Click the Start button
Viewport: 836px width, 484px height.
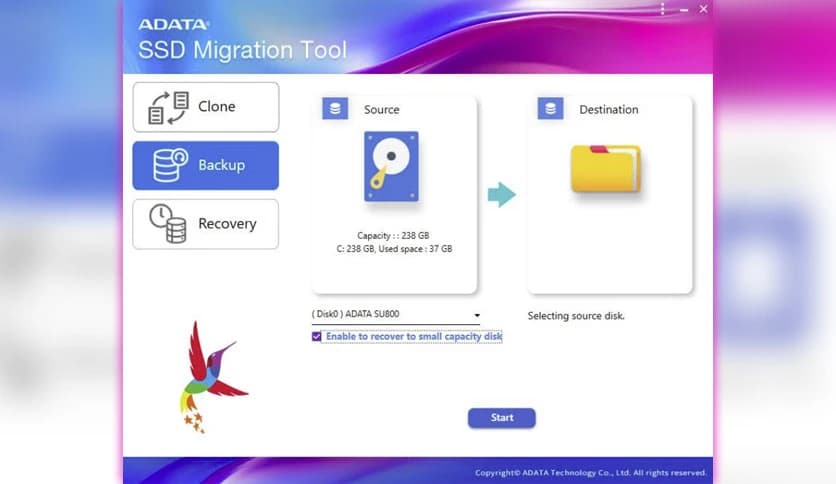(x=502, y=418)
